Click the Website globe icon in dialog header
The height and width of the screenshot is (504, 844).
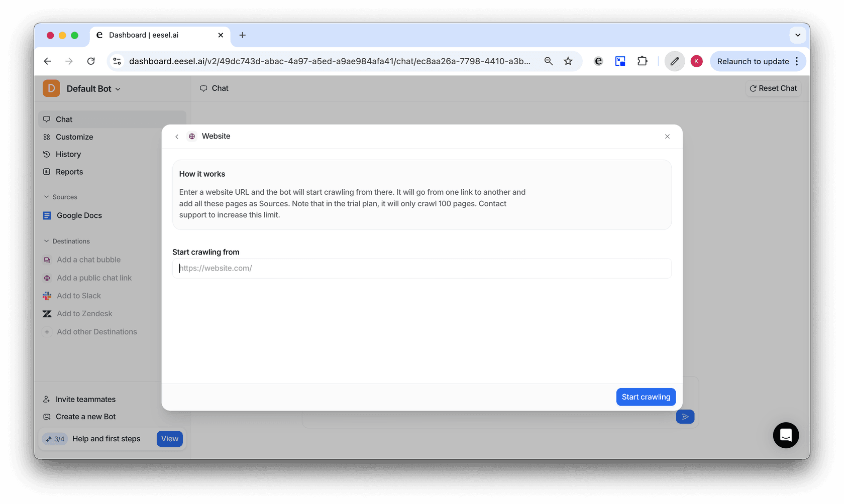pos(192,136)
